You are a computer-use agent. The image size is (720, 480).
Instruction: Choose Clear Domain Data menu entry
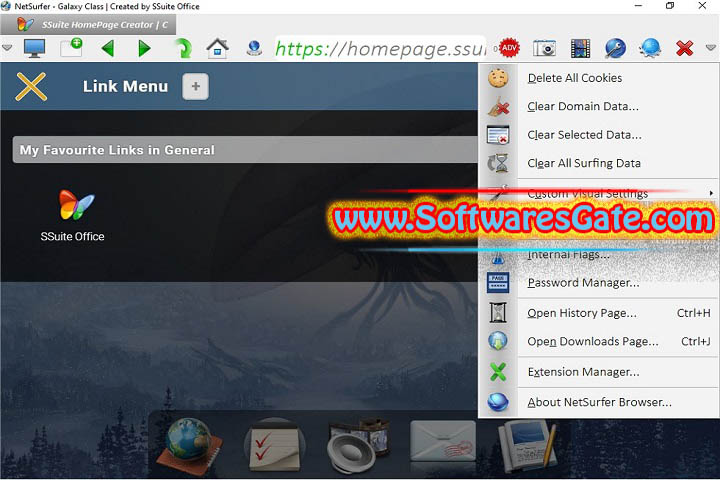click(598, 107)
